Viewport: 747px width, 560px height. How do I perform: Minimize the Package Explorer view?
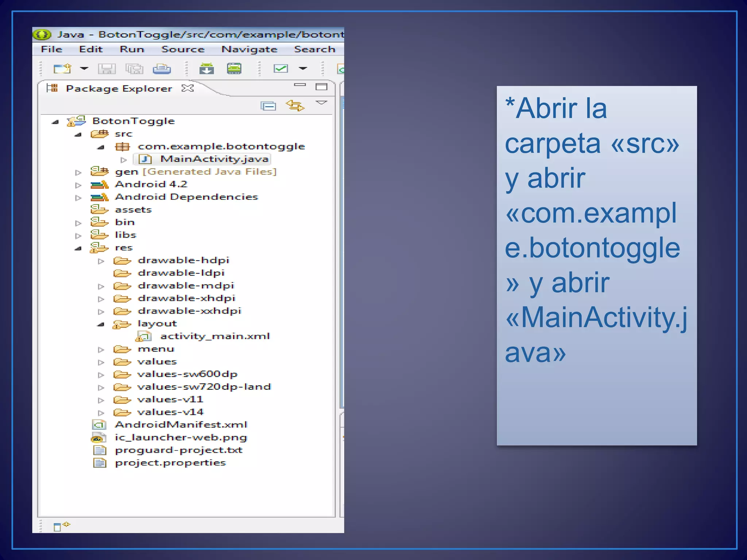tap(300, 85)
